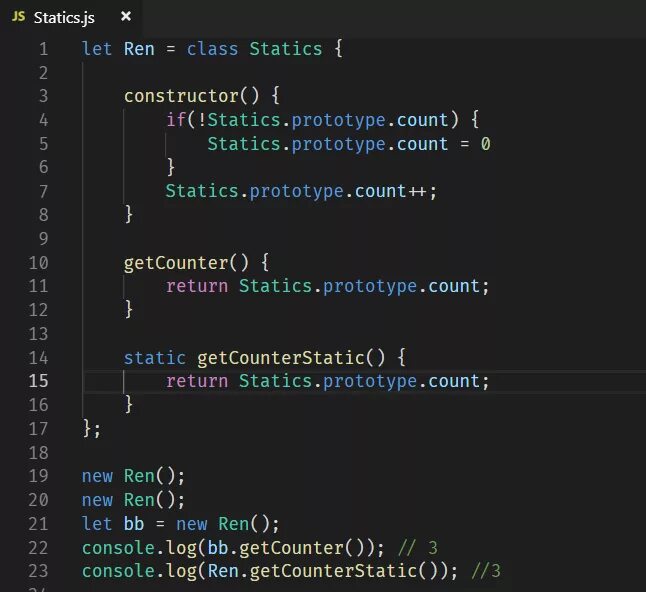Click 'Ren.getCounterStatic' on line 23
This screenshot has height=592, width=646.
(x=313, y=571)
